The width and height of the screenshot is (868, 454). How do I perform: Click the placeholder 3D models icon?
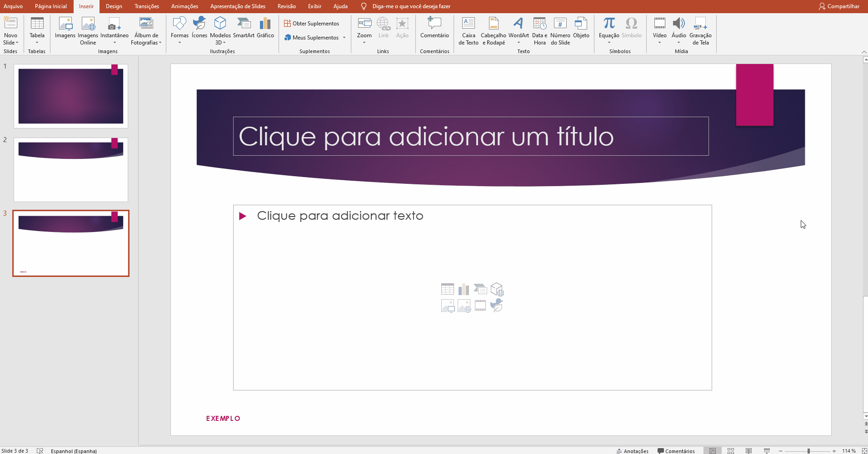point(497,289)
